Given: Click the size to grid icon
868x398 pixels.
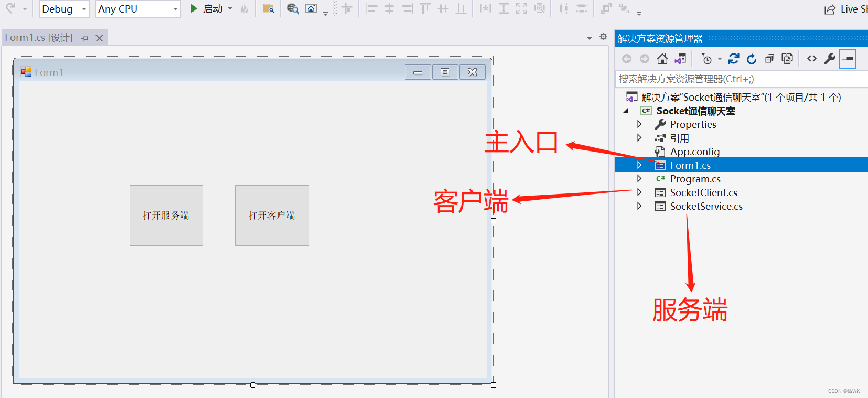Looking at the screenshot, I should click(539, 8).
